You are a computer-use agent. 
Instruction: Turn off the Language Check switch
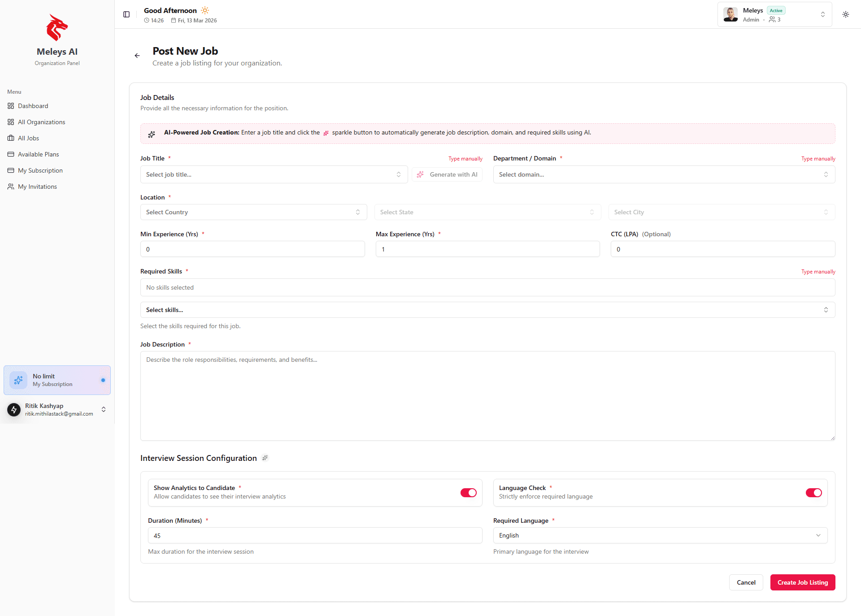(813, 493)
